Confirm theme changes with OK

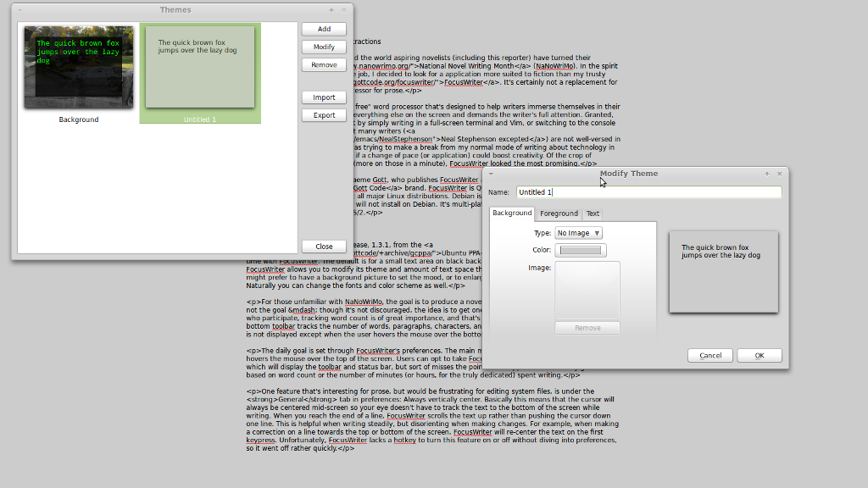(x=759, y=356)
